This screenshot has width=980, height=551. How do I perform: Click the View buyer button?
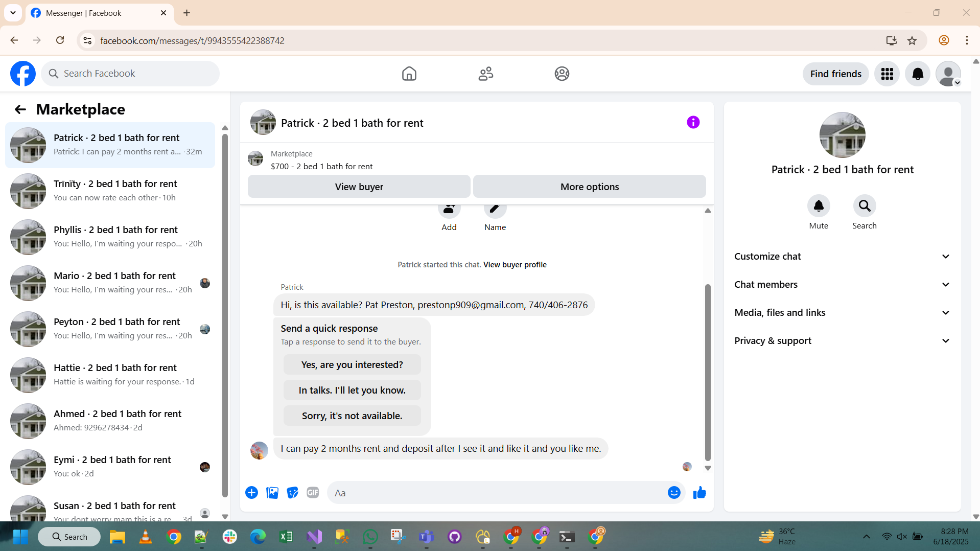tap(359, 187)
